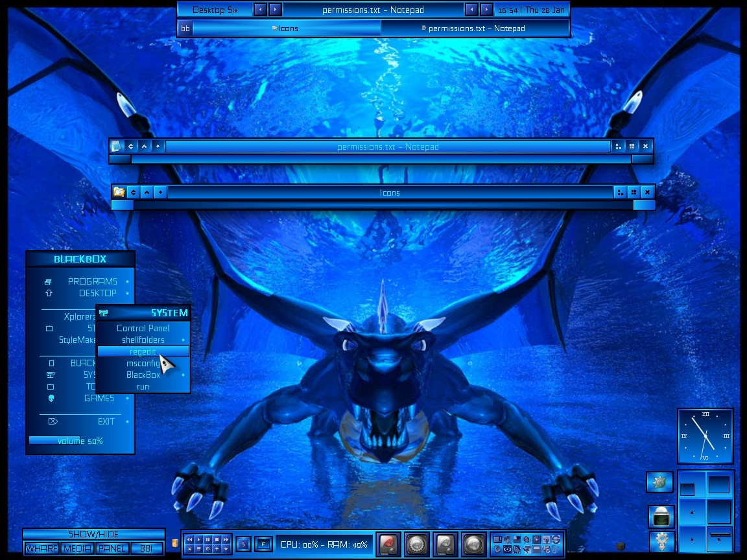Switch to permissions.txt Notepad task on taskbar
The height and width of the screenshot is (560, 747).
[x=475, y=29]
